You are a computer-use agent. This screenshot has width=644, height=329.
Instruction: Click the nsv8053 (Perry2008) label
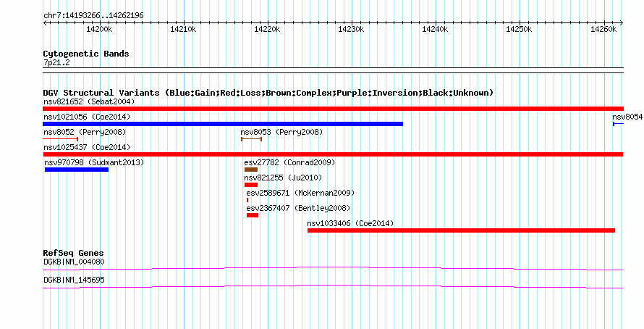point(281,132)
